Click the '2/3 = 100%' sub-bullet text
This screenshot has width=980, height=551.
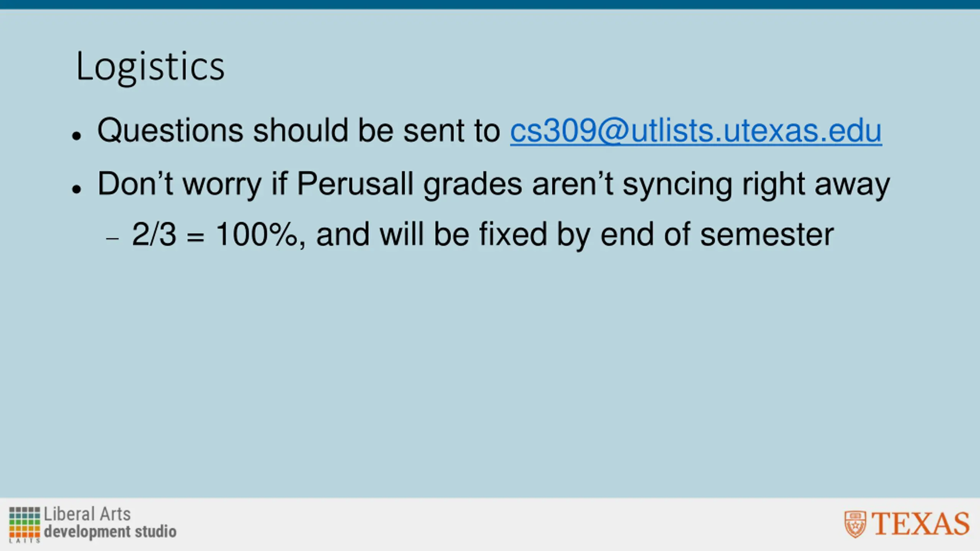pyautogui.click(x=214, y=234)
